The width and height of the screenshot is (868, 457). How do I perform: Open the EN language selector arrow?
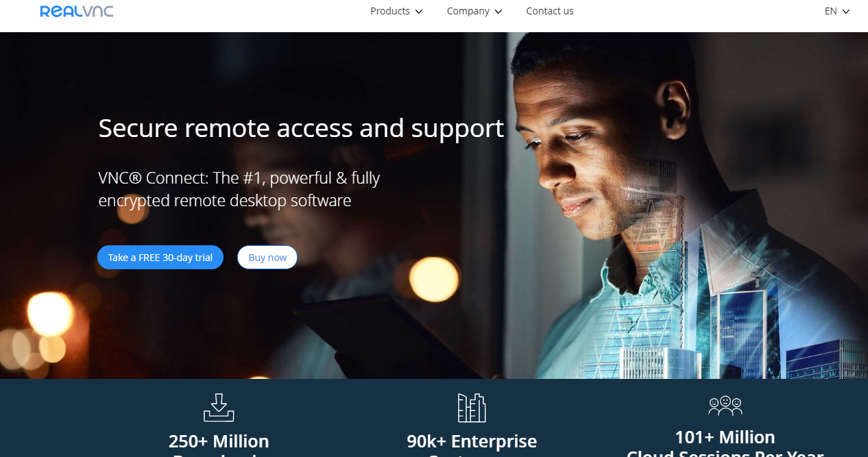click(846, 12)
